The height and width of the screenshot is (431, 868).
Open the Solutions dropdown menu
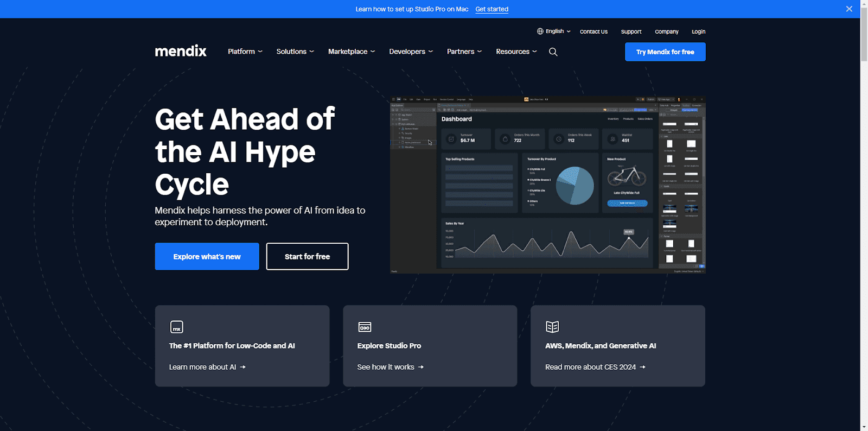coord(295,52)
